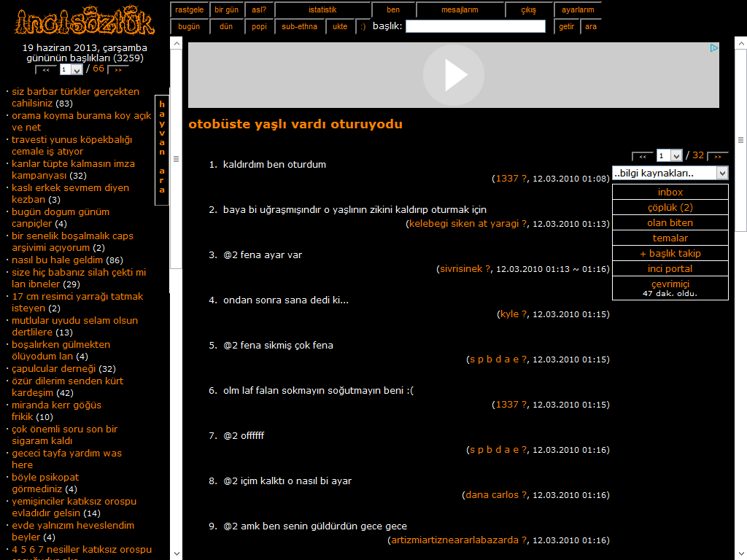Image resolution: width=747 pixels, height=560 pixels.
Task: Open topic 'miranda kerr göğüs frikik'
Action: [x=56, y=411]
